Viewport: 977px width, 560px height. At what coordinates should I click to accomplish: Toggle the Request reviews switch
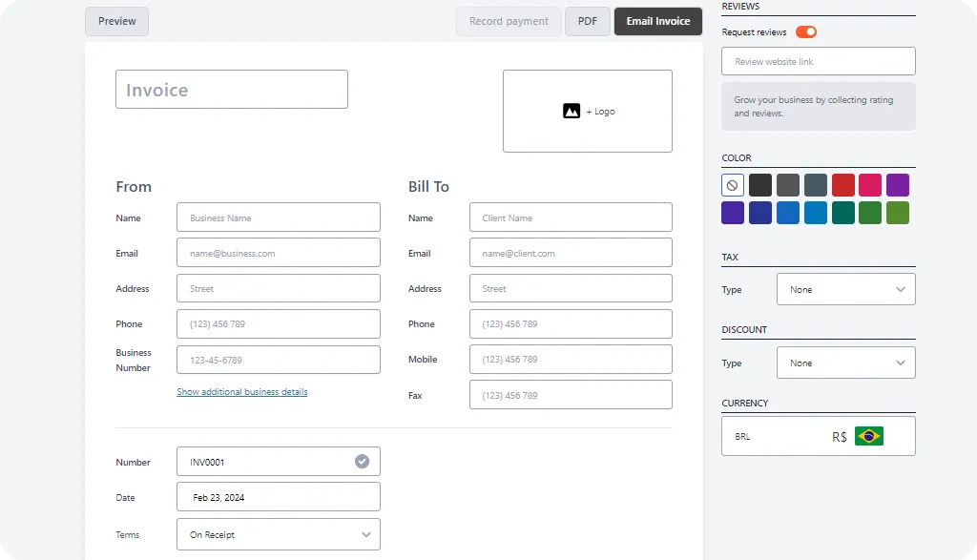click(x=806, y=32)
